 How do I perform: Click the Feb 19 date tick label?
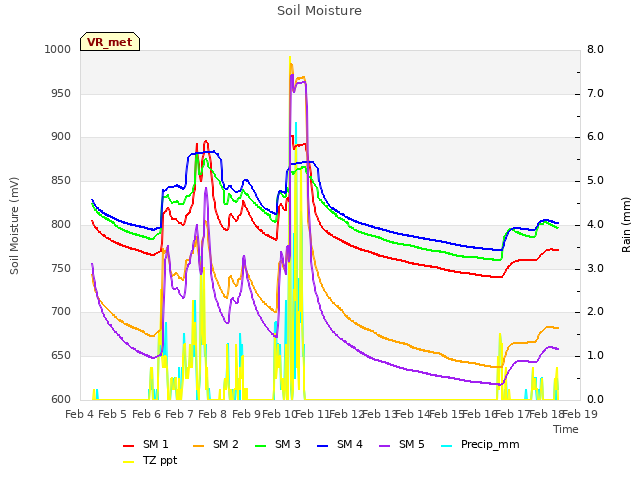(580, 414)
